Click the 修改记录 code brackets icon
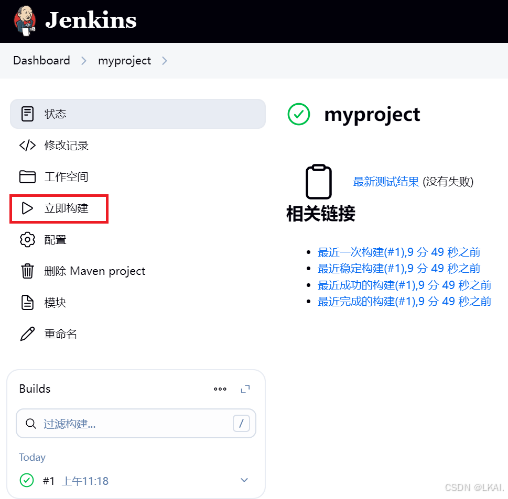Viewport: 508px width, 499px height. coord(27,145)
